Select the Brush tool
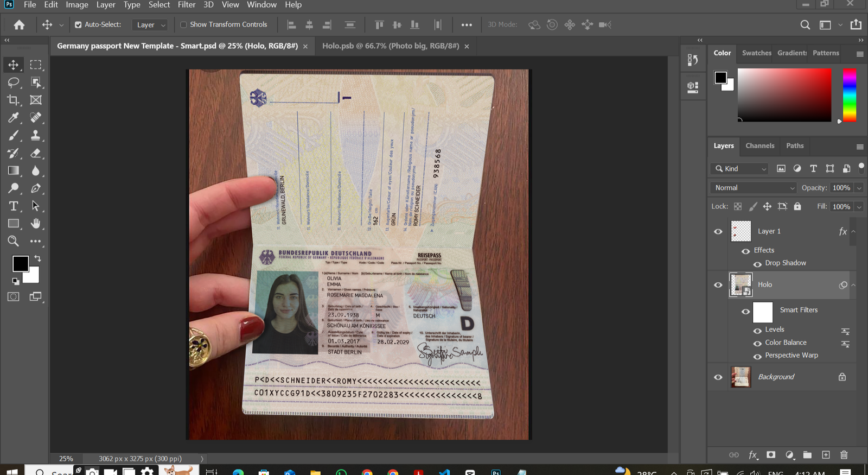The width and height of the screenshot is (868, 475). tap(14, 135)
